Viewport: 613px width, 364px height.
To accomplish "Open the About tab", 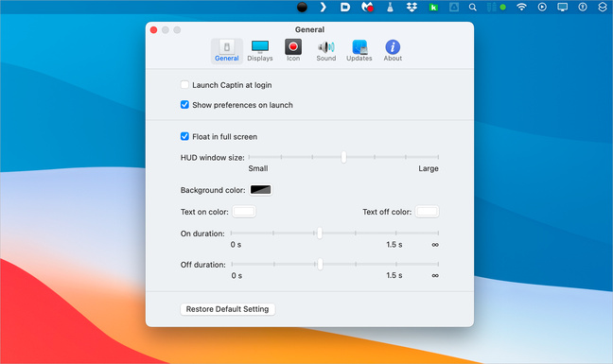I will [393, 51].
